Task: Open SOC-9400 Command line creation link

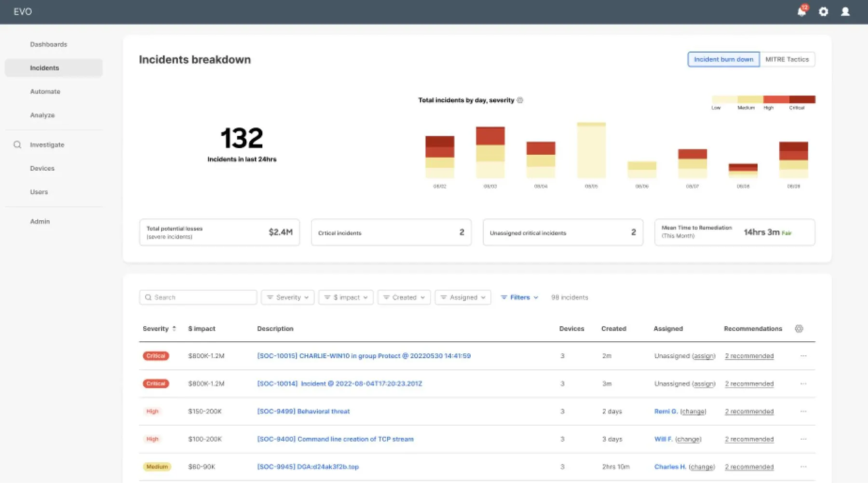Action: [335, 439]
